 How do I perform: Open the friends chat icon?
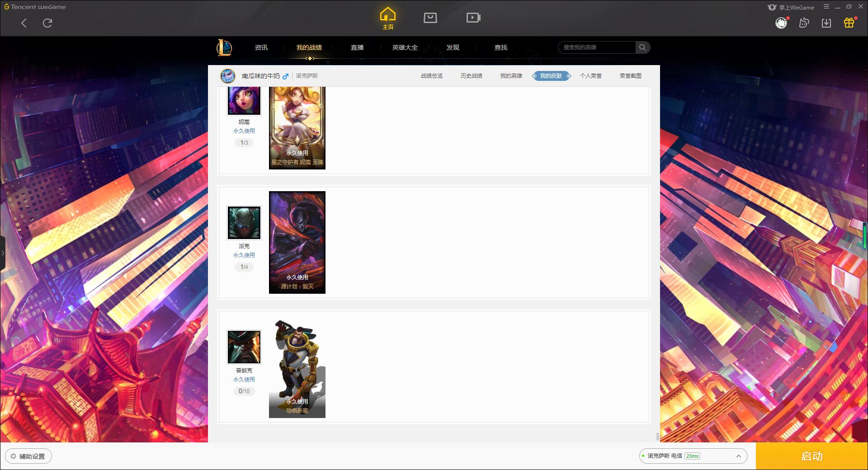coord(804,23)
